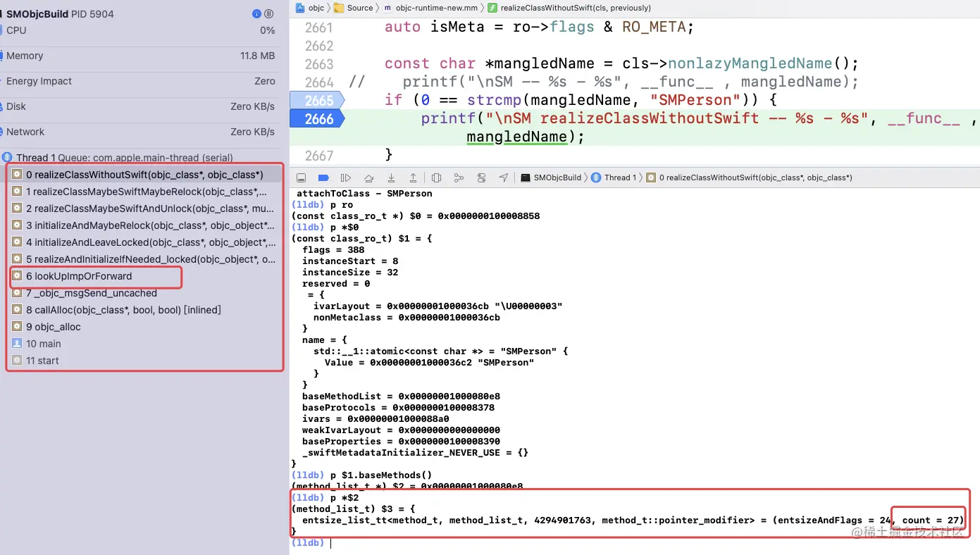Image resolution: width=980 pixels, height=555 pixels.
Task: Open the CPU gauge report
Action: click(x=141, y=30)
